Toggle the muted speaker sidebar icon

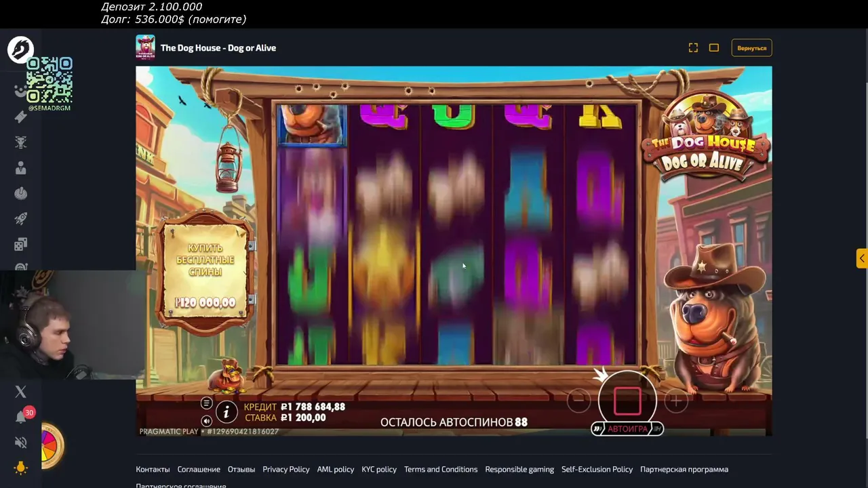pyautogui.click(x=20, y=443)
